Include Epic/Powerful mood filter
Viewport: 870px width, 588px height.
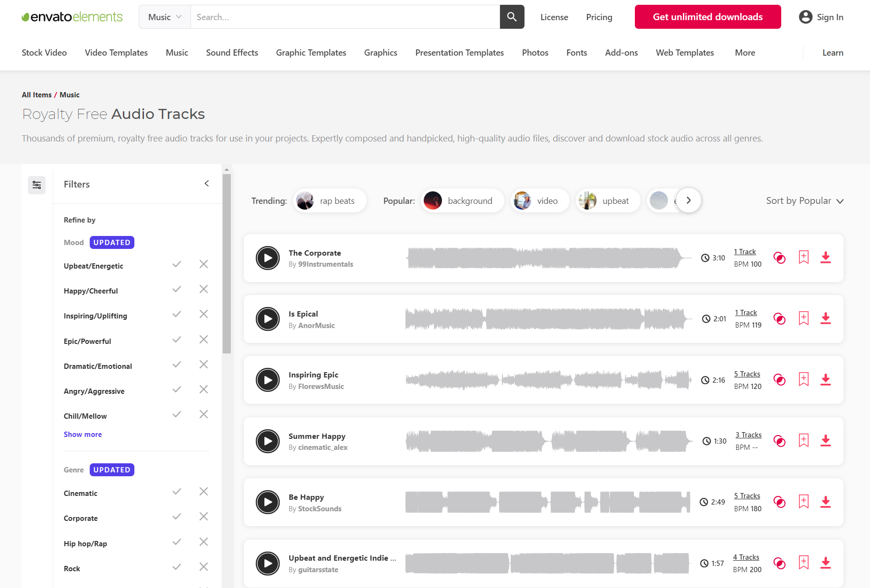[x=177, y=340]
